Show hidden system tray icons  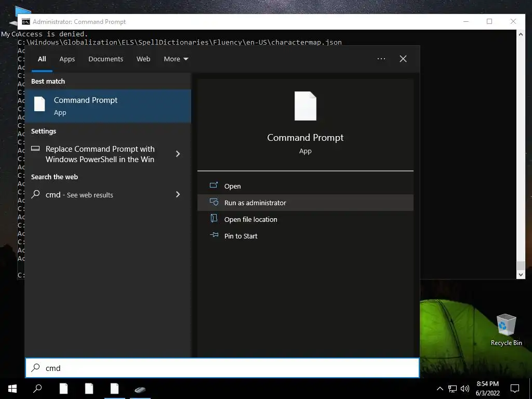tap(440, 389)
